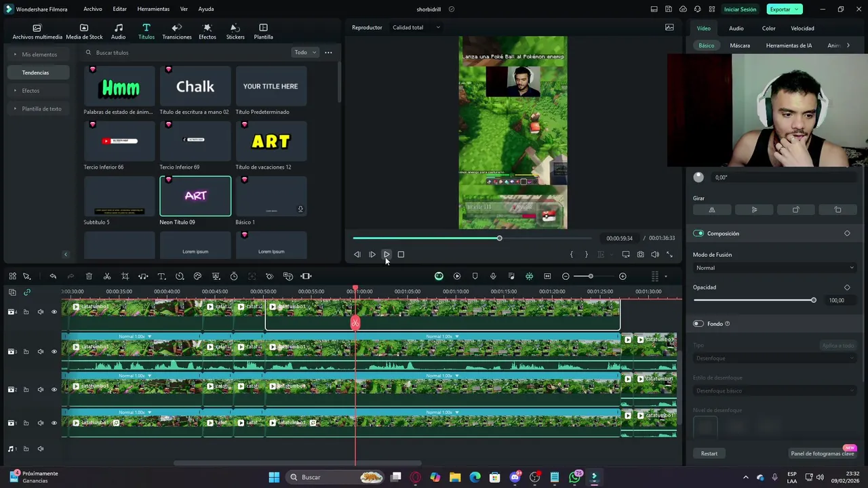Open the Máscara sub-tab
The image size is (868, 488).
click(x=740, y=45)
